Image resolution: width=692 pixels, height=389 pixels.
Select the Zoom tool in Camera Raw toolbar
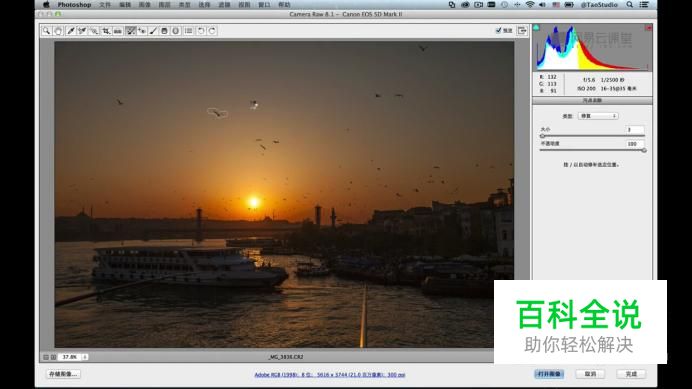click(46, 31)
